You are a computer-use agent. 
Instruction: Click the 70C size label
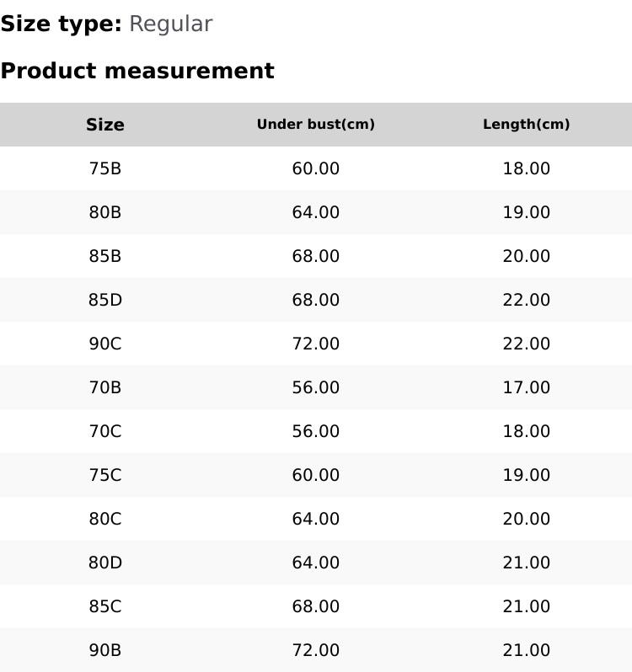point(105,431)
